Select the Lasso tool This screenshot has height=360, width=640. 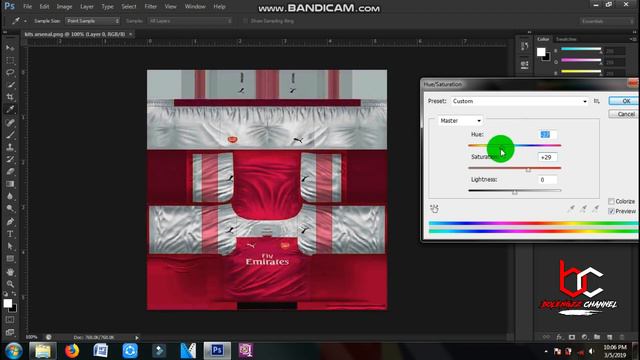pyautogui.click(x=10, y=73)
